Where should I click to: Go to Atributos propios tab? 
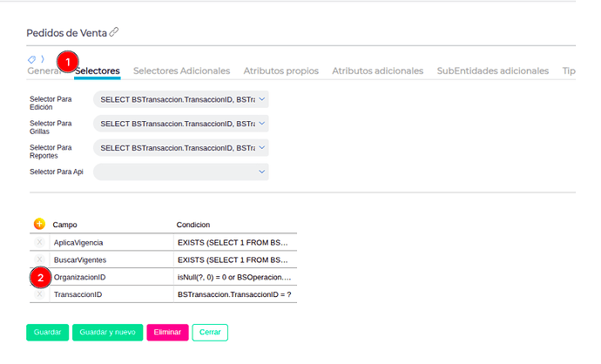pyautogui.click(x=281, y=71)
